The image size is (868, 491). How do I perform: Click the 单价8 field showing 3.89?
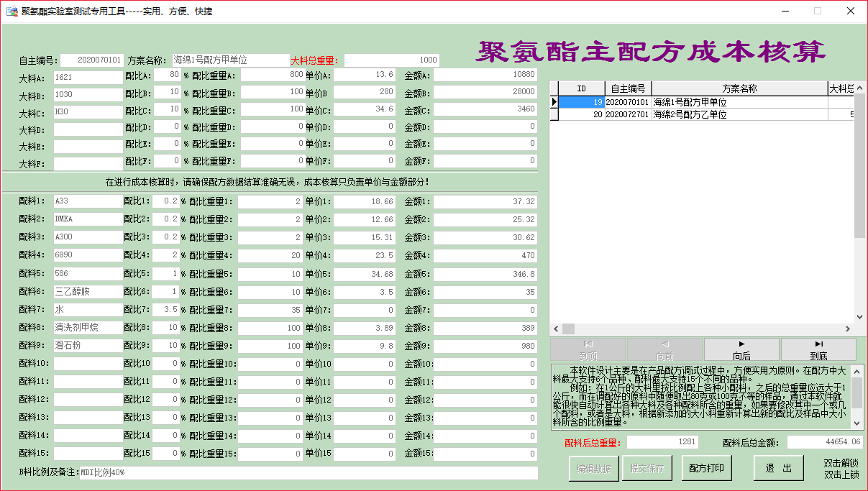(x=363, y=329)
